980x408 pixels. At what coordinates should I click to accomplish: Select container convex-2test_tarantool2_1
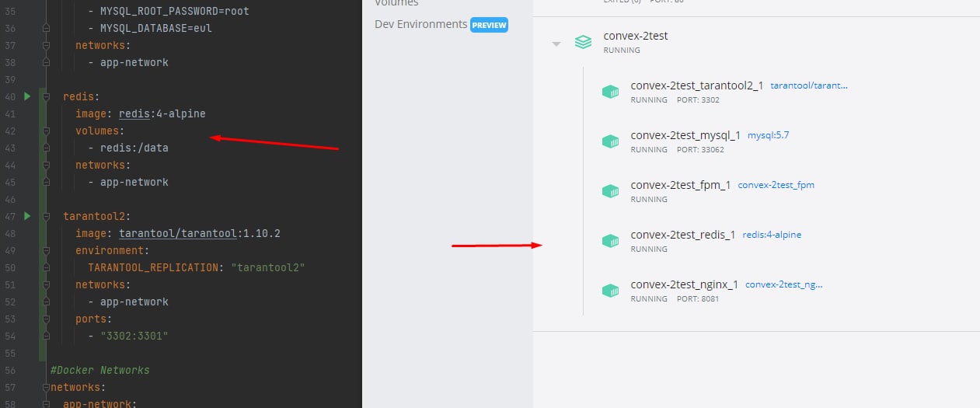click(697, 85)
